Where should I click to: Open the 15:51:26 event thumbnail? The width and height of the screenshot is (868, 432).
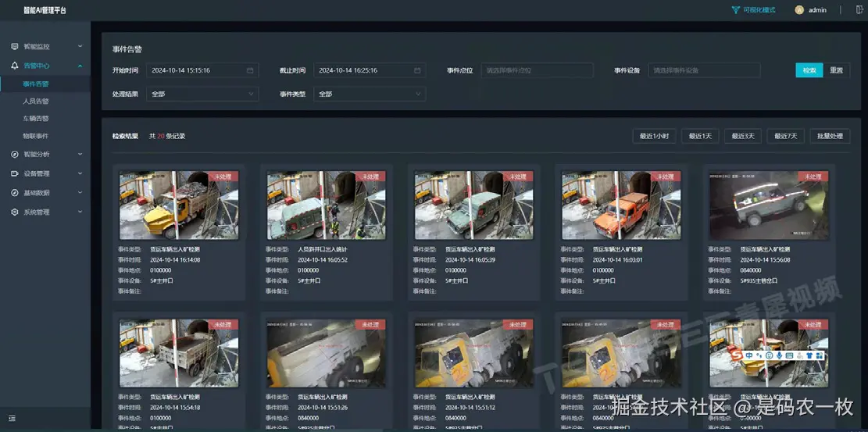point(326,353)
